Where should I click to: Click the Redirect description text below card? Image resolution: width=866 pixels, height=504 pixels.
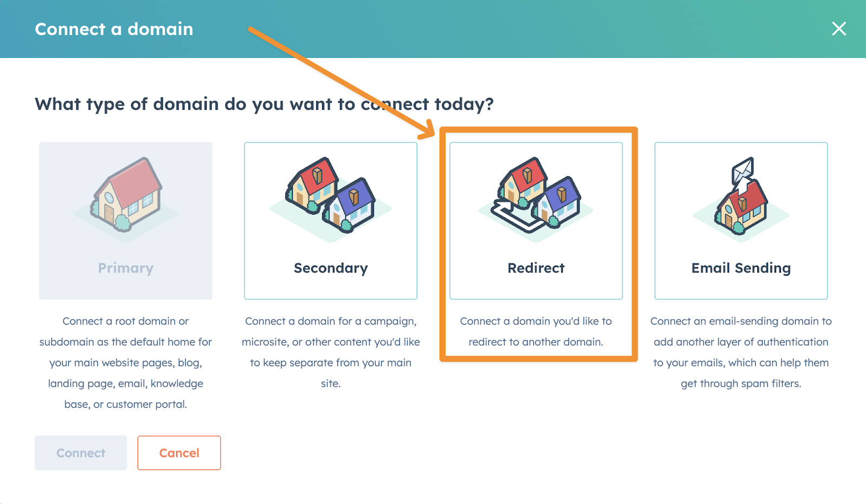(536, 331)
